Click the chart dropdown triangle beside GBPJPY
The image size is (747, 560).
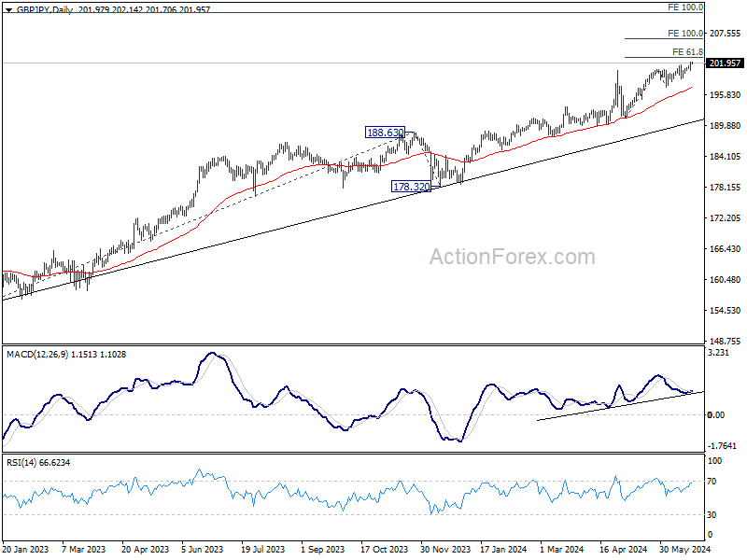8,9
